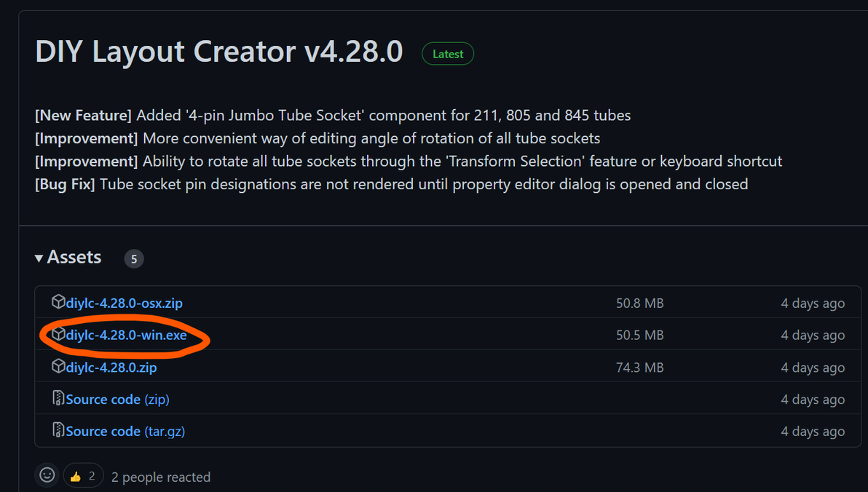Viewport: 868px width, 492px height.
Task: Click package icon beside diylc-4.28.0.zip
Action: click(58, 366)
